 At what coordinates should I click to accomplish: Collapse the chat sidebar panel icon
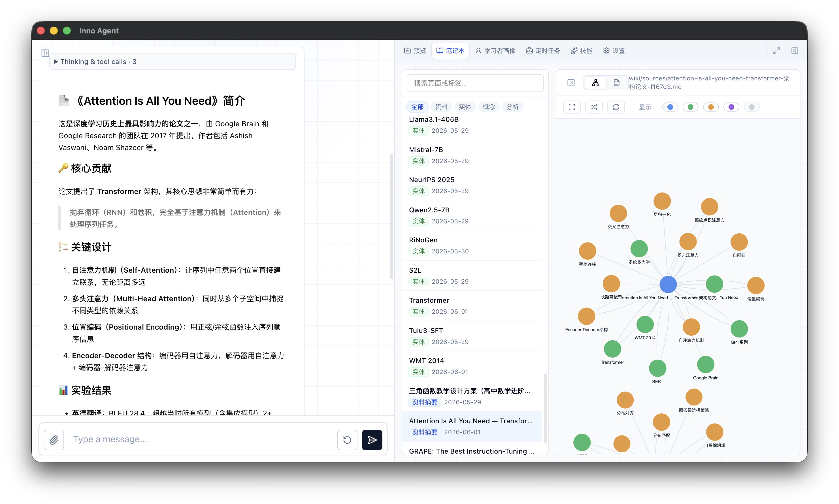[45, 53]
